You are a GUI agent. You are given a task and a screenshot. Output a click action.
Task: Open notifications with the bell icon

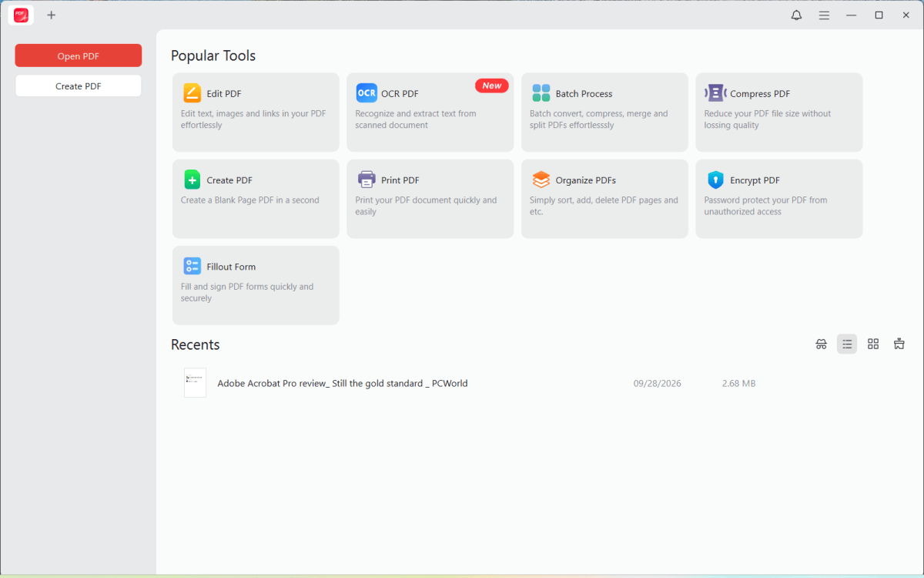coord(796,15)
